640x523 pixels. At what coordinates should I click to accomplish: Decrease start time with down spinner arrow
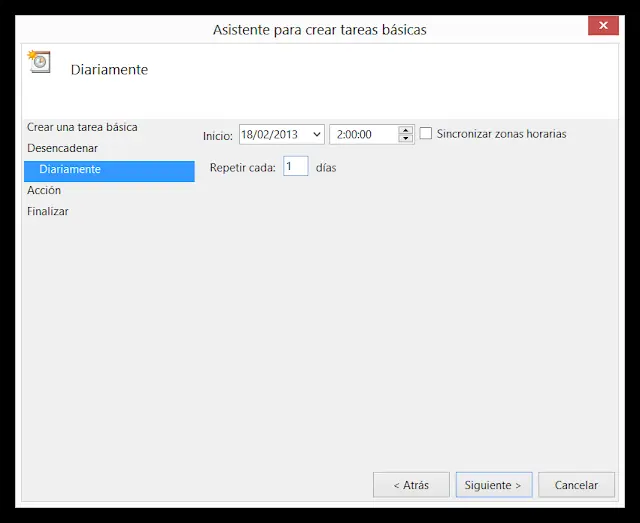click(x=405, y=139)
